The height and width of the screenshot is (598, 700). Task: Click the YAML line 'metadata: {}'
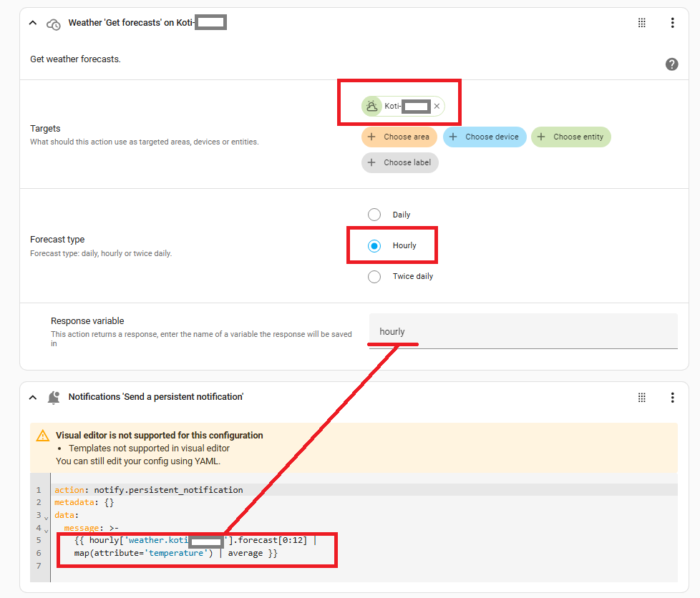click(84, 502)
